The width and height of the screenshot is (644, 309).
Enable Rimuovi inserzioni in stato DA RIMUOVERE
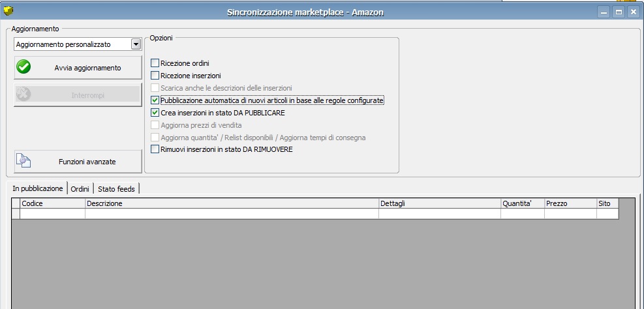click(x=155, y=149)
